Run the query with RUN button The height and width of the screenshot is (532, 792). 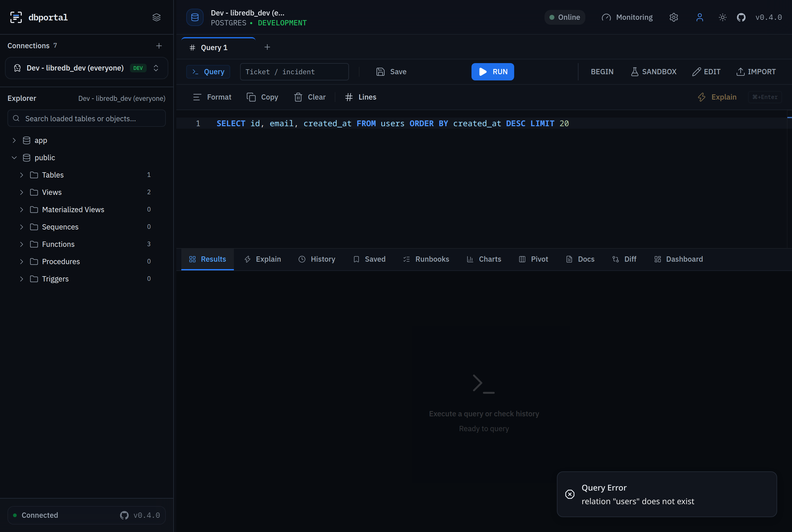pos(492,71)
